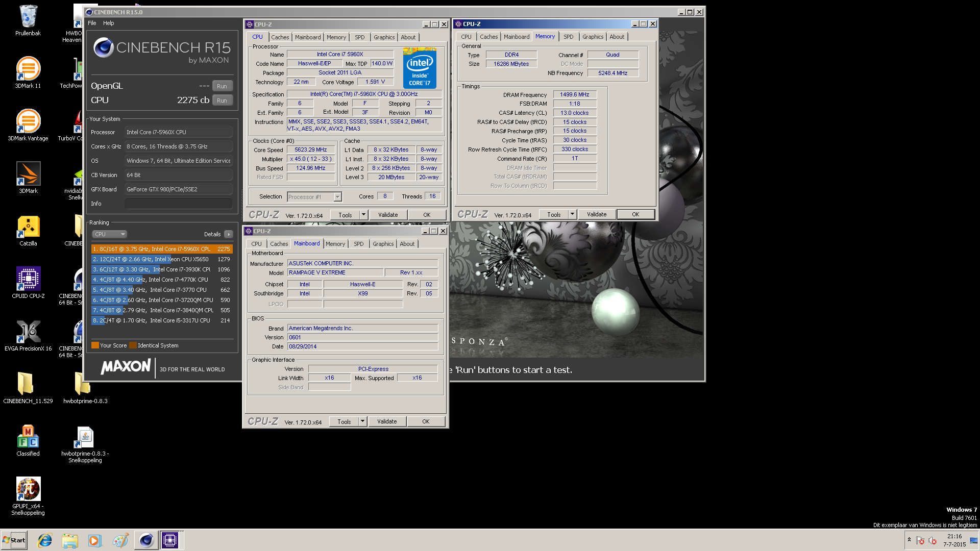Run the OpenGL benchmark
The width and height of the screenshot is (980, 551).
tap(222, 86)
